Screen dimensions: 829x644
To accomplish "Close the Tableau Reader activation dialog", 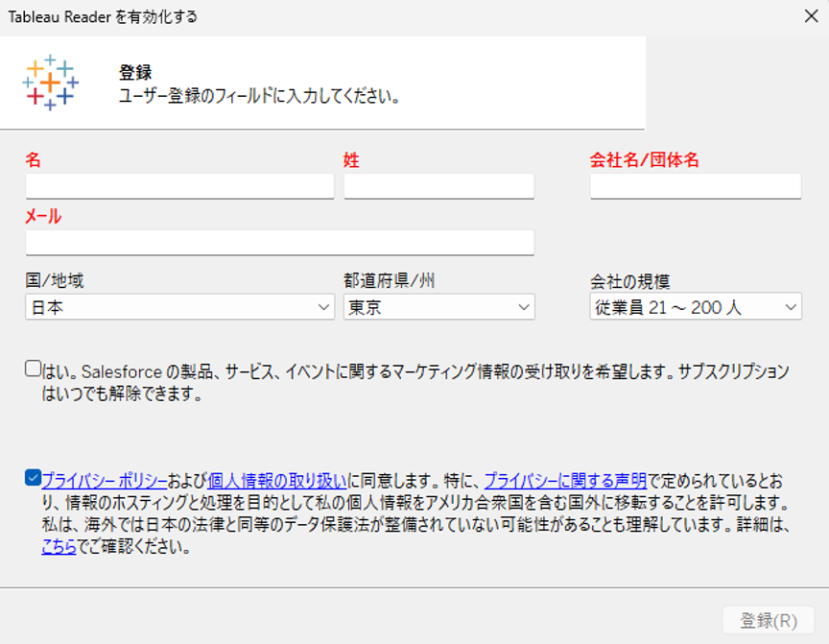I will [x=811, y=16].
